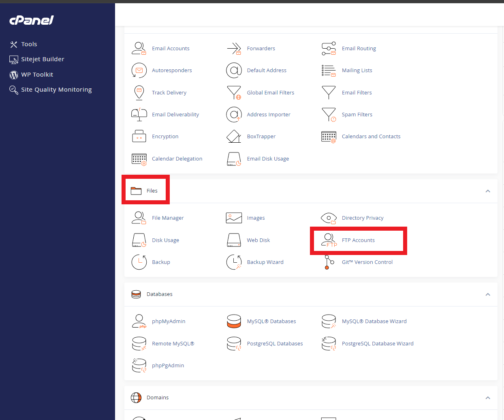Open the Global Email Filters funnel icon
504x420 pixels.
(x=234, y=92)
